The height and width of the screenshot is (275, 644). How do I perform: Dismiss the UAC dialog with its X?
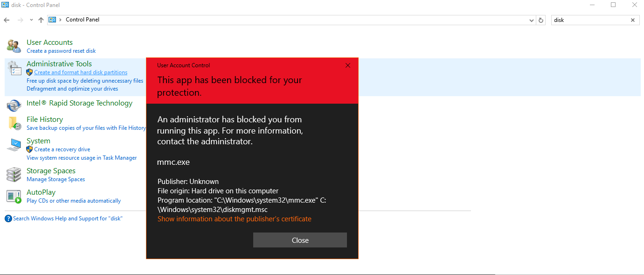tap(347, 65)
